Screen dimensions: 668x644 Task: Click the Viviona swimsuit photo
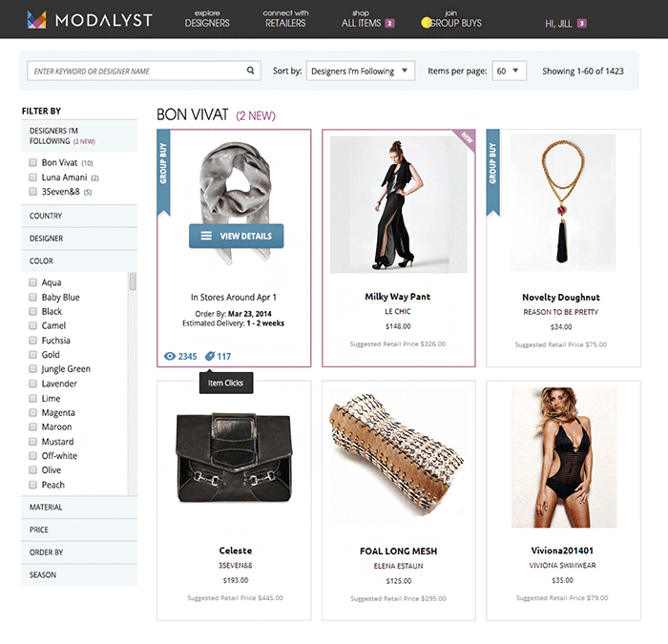click(x=564, y=457)
